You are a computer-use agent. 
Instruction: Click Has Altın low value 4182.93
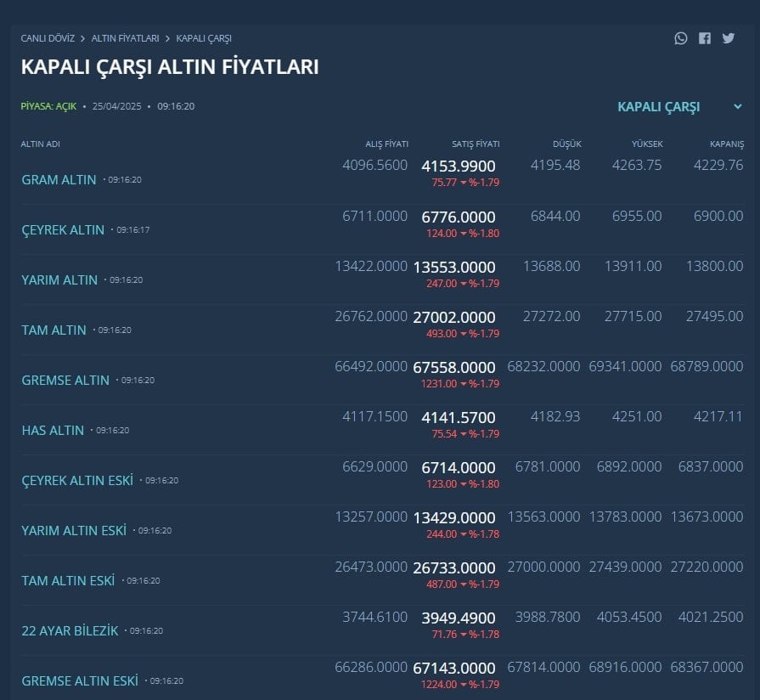[555, 417]
